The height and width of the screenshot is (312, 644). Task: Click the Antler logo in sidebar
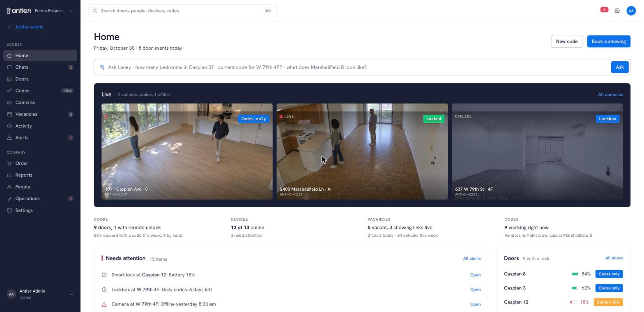pos(19,11)
